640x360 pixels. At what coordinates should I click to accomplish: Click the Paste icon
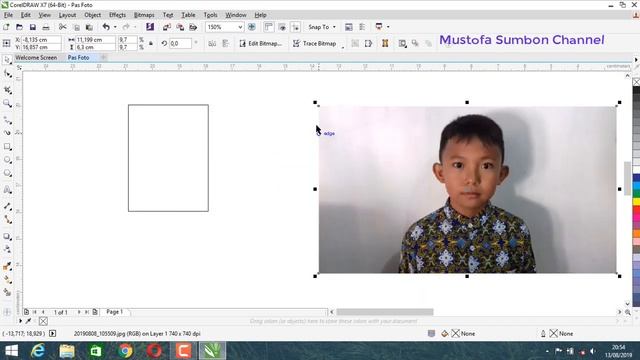tap(89, 27)
